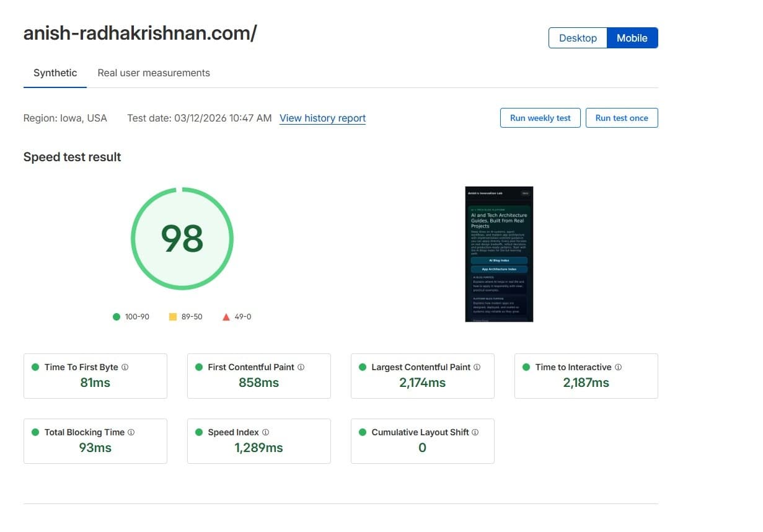763x532 pixels.
Task: Open Speed Index info icon
Action: pos(265,432)
